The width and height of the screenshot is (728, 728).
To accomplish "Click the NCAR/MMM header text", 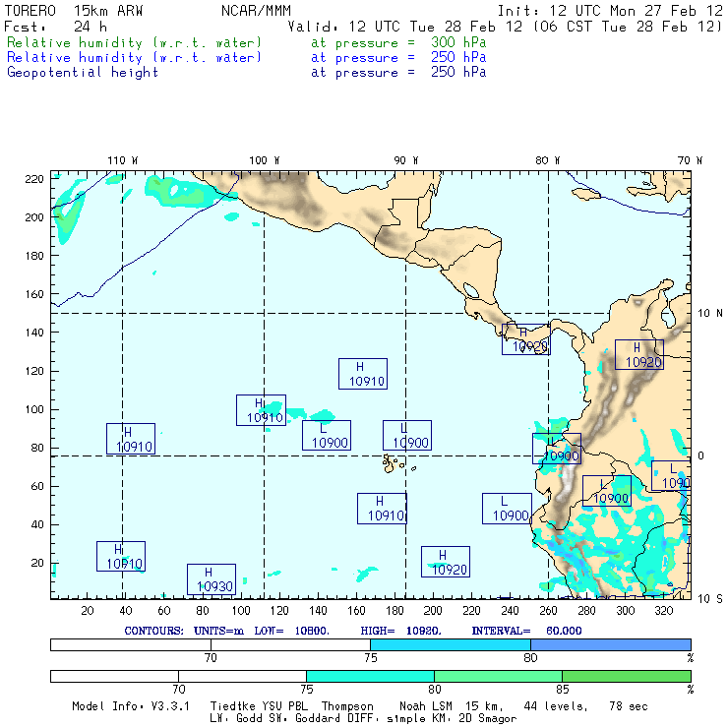I will pos(255,11).
